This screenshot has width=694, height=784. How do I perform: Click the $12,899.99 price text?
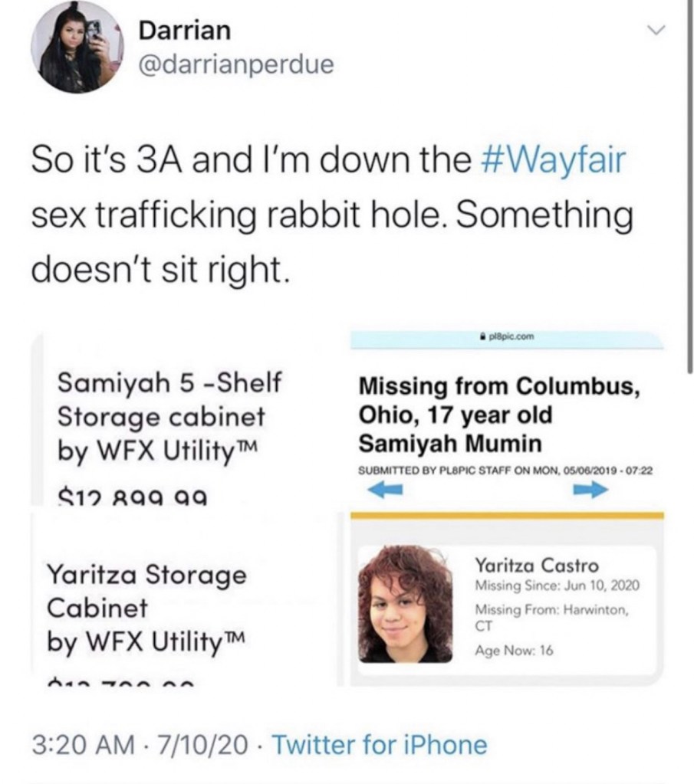pyautogui.click(x=132, y=497)
